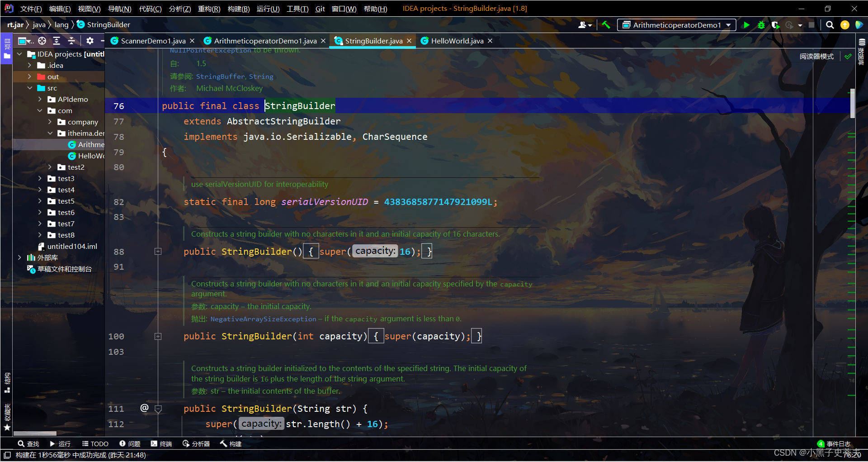Toggle Reader Mode label in editor
Image resolution: width=868 pixels, height=462 pixels.
(816, 57)
